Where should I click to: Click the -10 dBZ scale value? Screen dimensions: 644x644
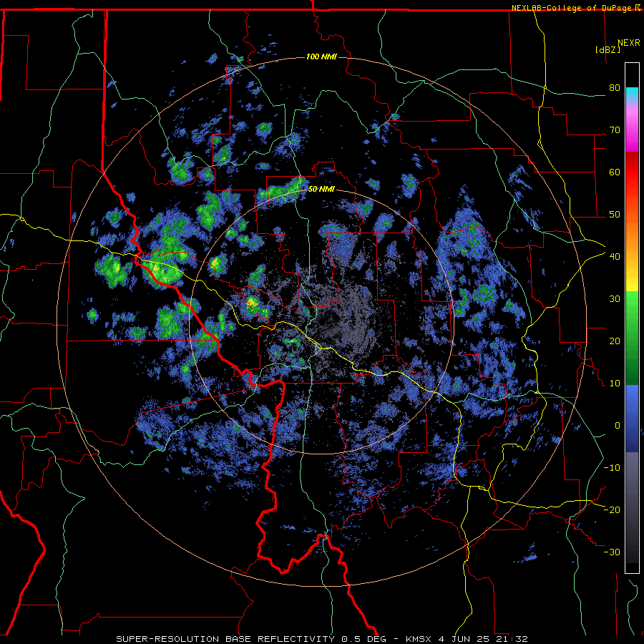point(612,468)
